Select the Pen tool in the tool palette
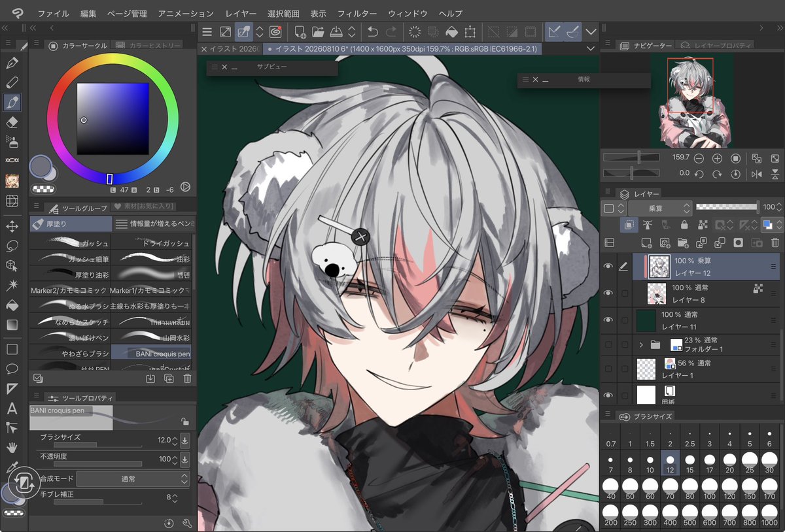Image resolution: width=785 pixels, height=532 pixels. click(x=12, y=63)
